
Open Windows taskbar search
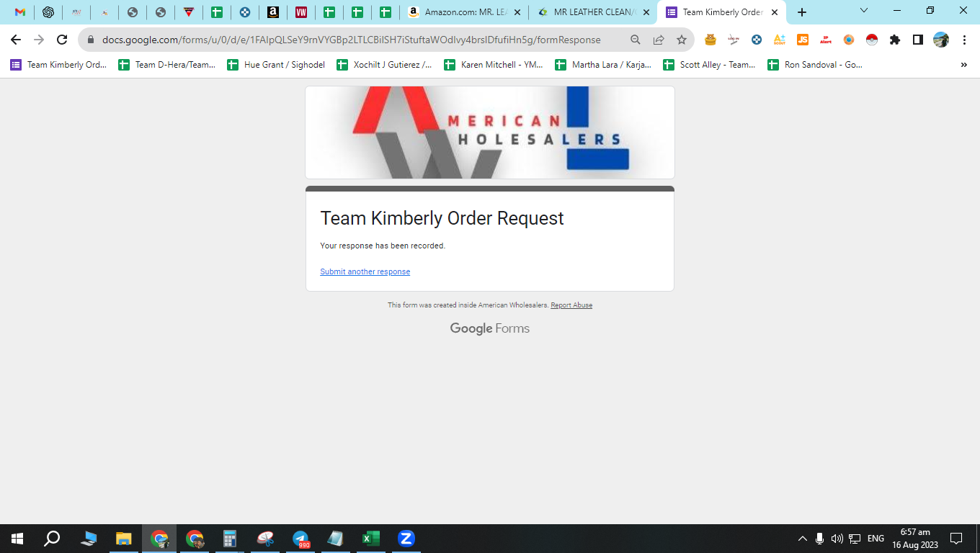tap(52, 539)
